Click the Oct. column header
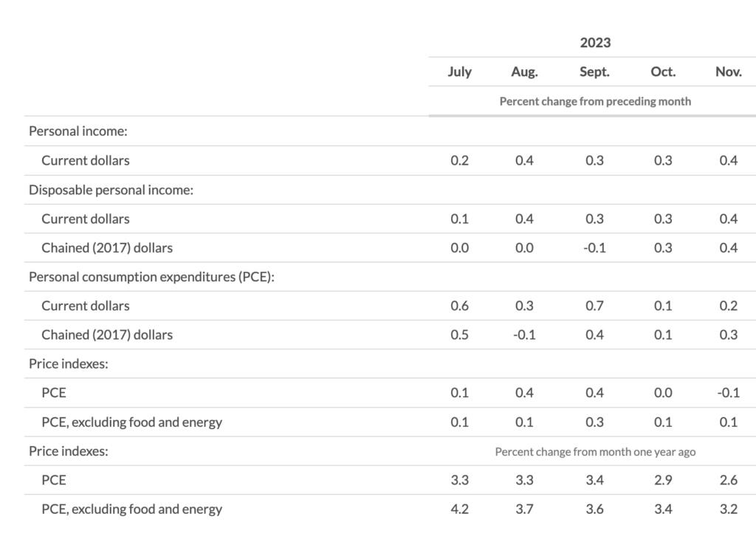 pyautogui.click(x=663, y=72)
